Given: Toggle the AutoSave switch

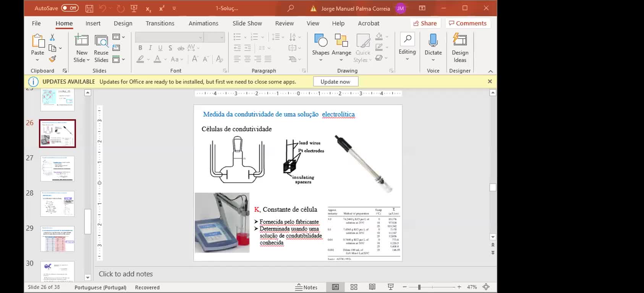Looking at the screenshot, I should pyautogui.click(x=70, y=8).
